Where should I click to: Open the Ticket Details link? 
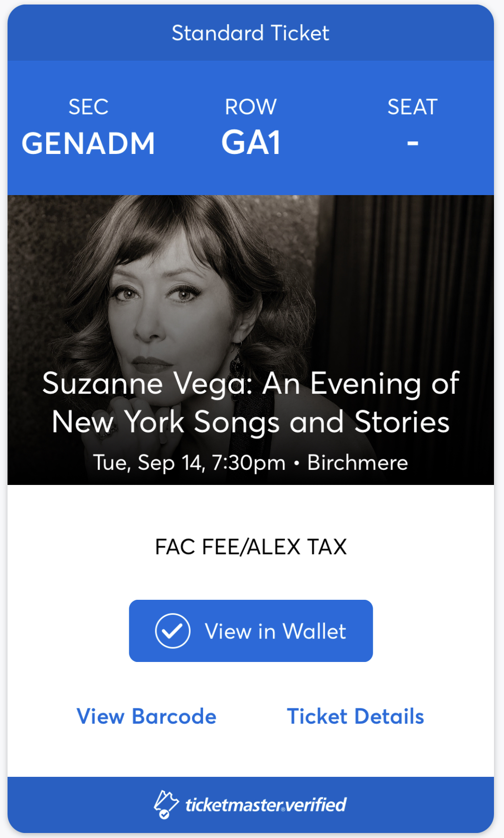(356, 716)
